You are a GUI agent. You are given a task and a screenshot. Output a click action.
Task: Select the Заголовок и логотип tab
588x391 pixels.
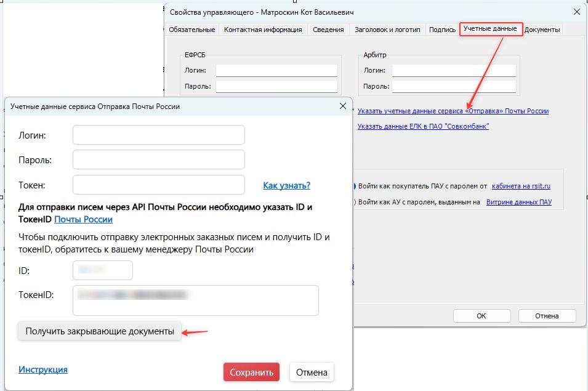[387, 30]
